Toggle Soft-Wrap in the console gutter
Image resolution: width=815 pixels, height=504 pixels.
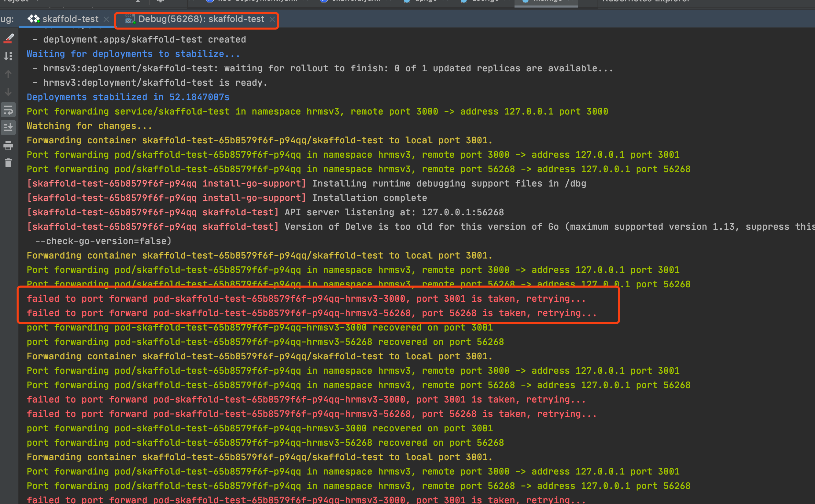pos(8,110)
